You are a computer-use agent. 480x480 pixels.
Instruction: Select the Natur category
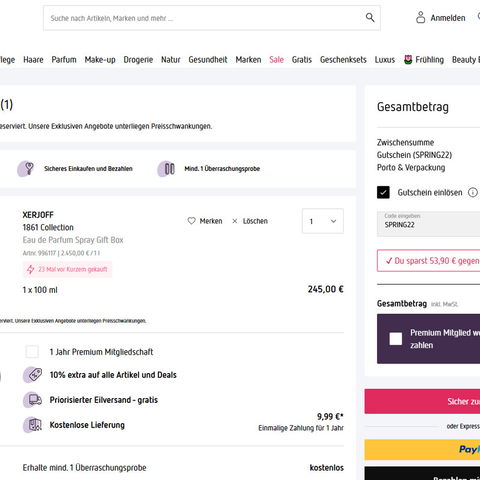[171, 60]
